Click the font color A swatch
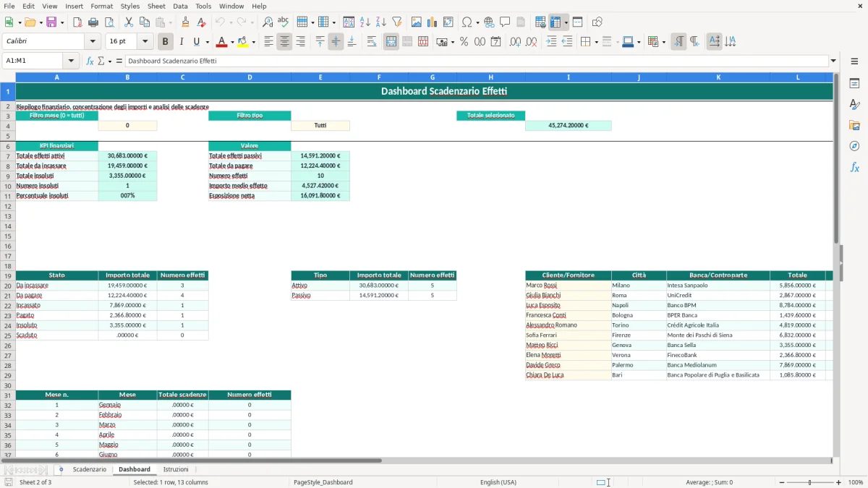The width and height of the screenshot is (868, 488). [221, 42]
